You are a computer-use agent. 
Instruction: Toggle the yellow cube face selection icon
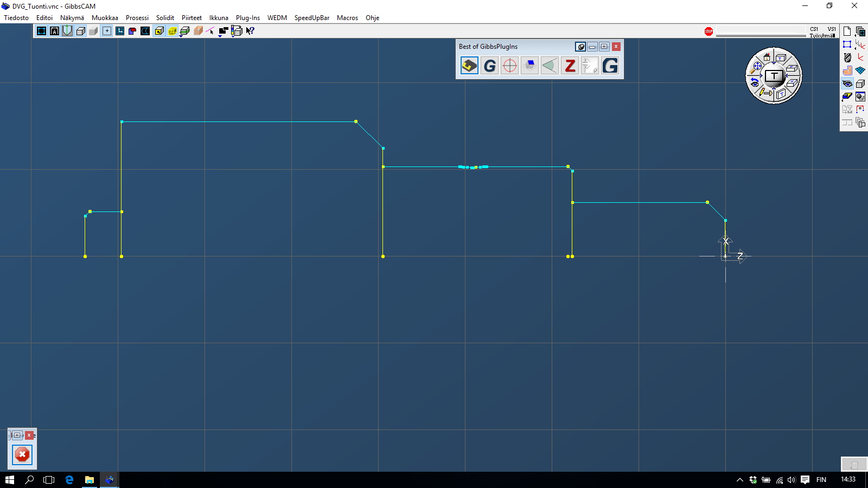click(159, 31)
